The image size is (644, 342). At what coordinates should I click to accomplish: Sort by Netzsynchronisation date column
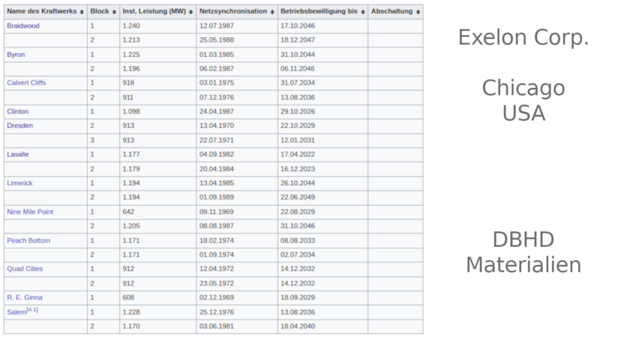[271, 12]
